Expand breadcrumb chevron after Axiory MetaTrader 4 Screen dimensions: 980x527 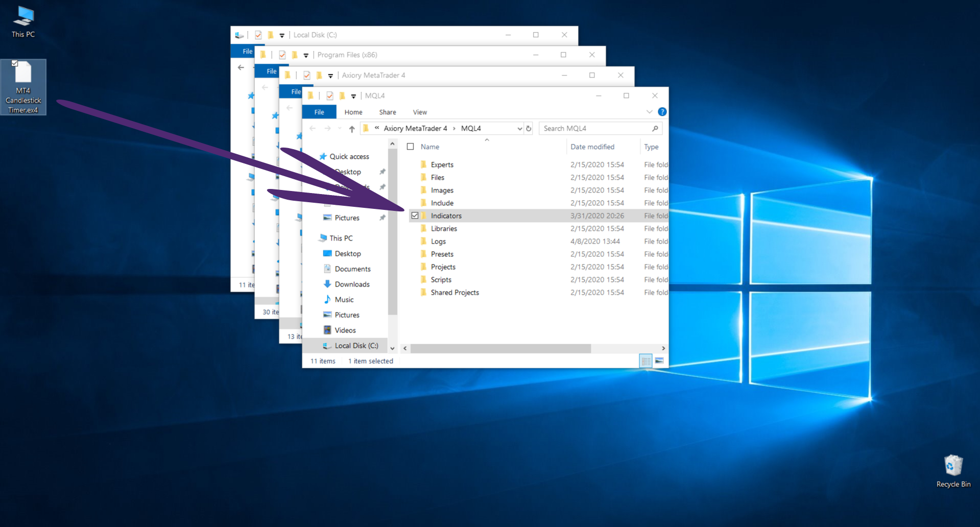coord(454,129)
